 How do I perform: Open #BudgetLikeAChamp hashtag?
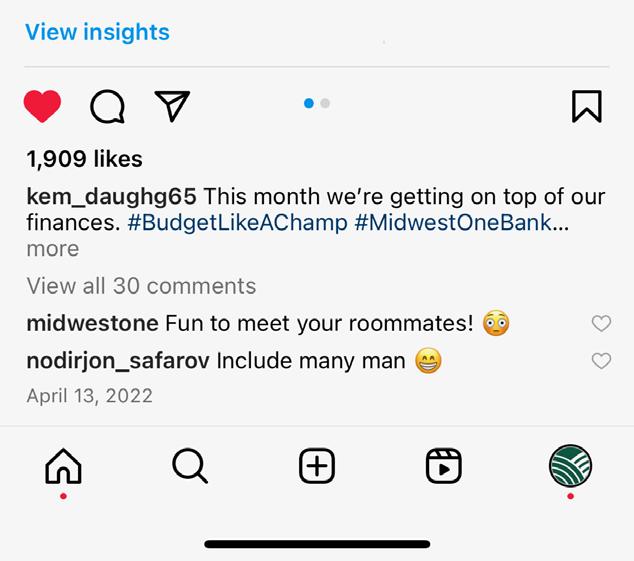click(238, 222)
